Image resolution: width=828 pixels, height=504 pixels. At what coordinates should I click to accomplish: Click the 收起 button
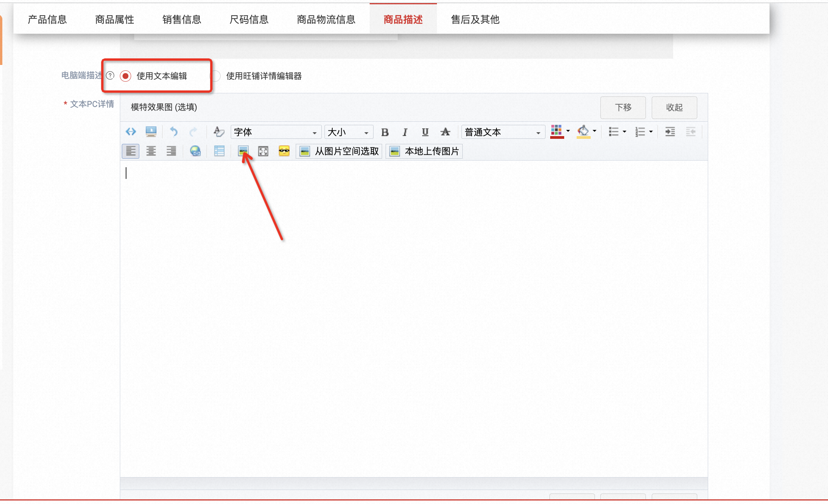(674, 107)
